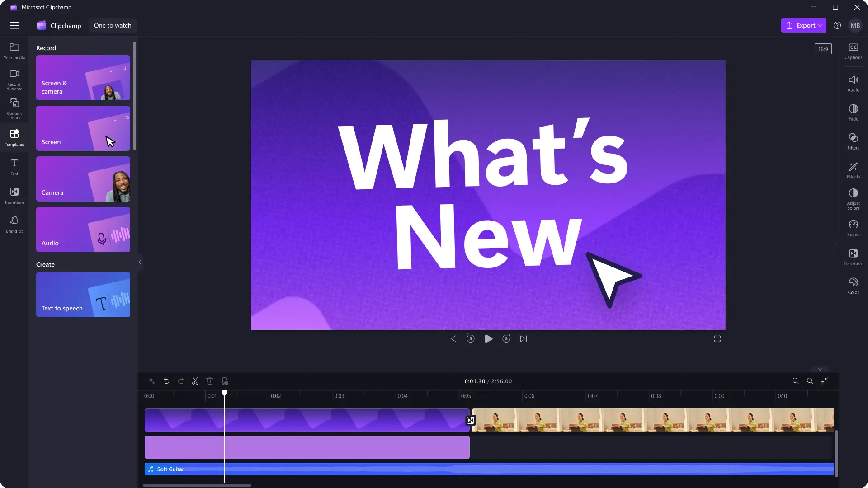Open the Templates panel in the sidebar
Viewport: 868px width, 488px height.
14,137
